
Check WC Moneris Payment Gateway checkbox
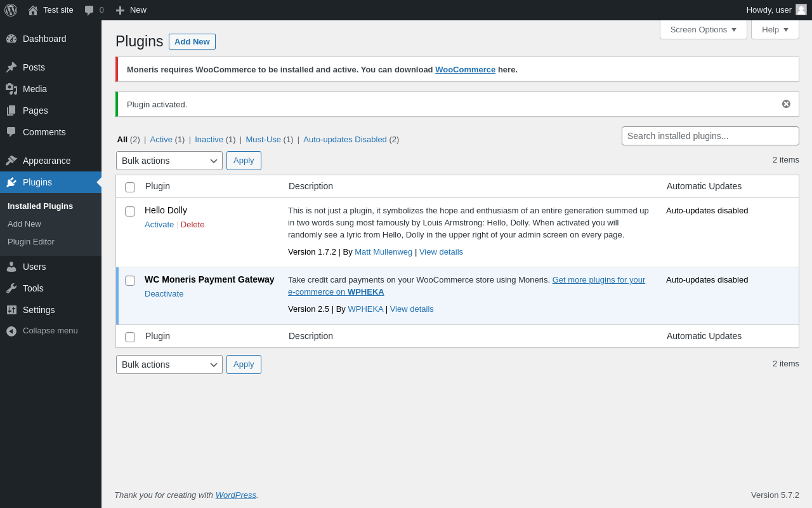[130, 281]
